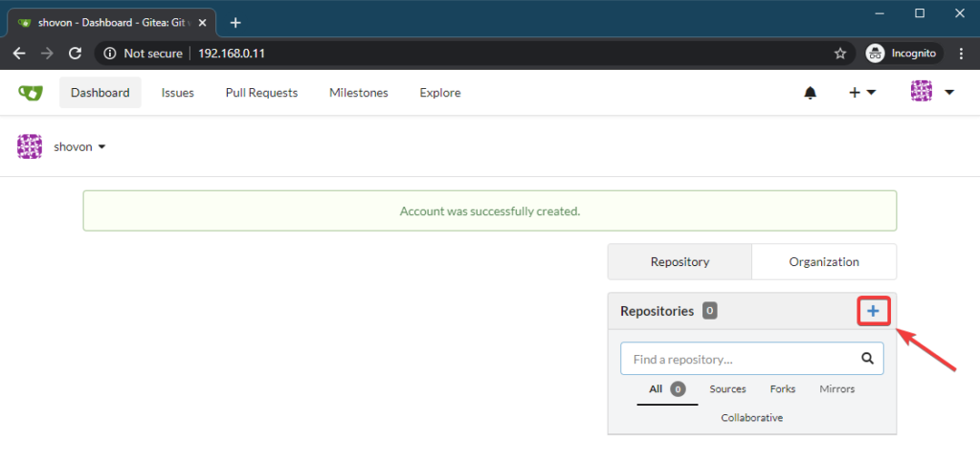Switch to the Organization tab

pyautogui.click(x=824, y=261)
